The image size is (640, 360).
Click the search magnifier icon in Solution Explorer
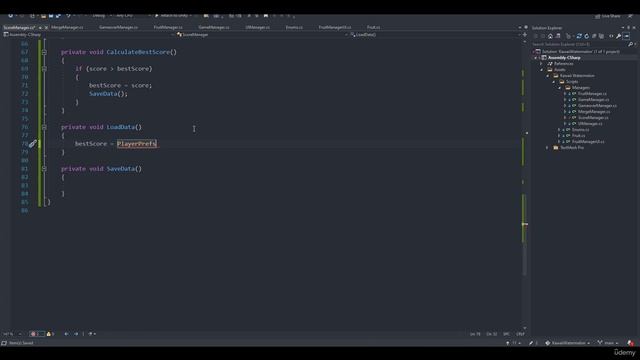(630, 44)
